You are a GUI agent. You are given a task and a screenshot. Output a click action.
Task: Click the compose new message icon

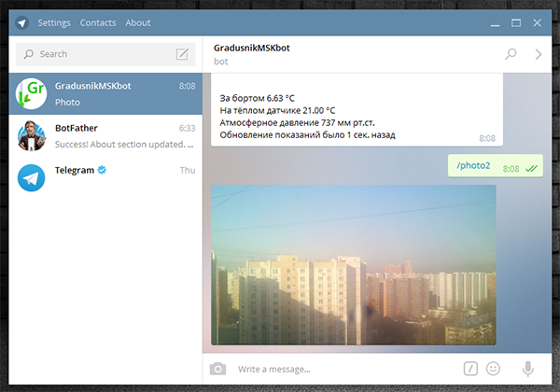pos(182,54)
